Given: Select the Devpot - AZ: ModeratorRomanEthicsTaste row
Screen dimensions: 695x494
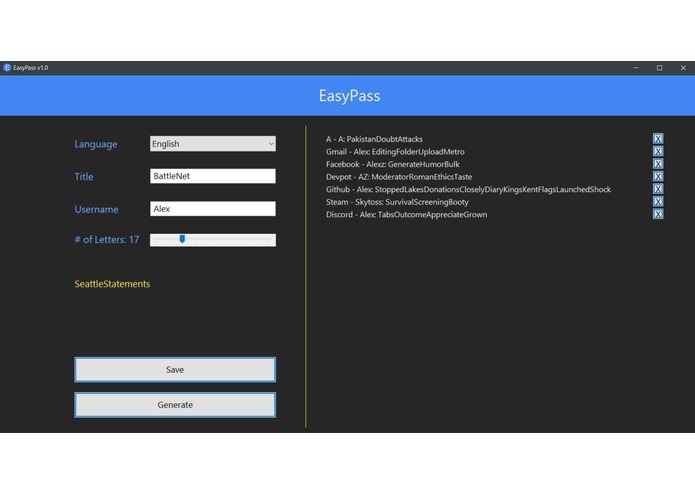Looking at the screenshot, I should 399,177.
